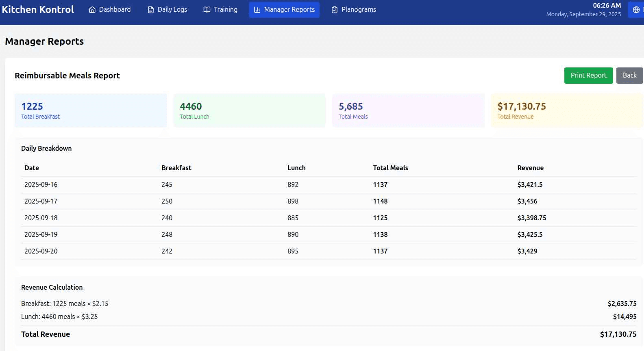Image resolution: width=644 pixels, height=351 pixels.
Task: Select the Total Breakfast summary card
Action: [x=91, y=110]
